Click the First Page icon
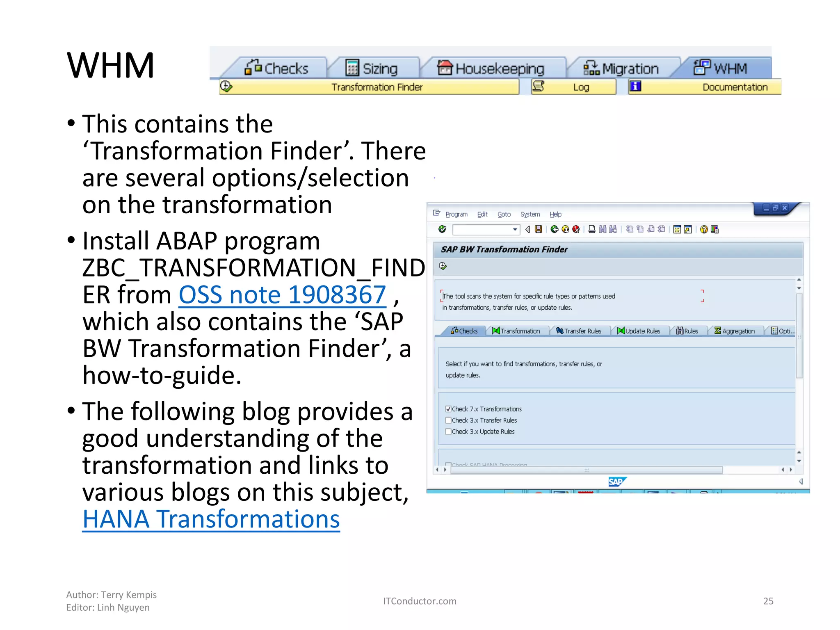The width and height of the screenshot is (840, 630). [630, 229]
